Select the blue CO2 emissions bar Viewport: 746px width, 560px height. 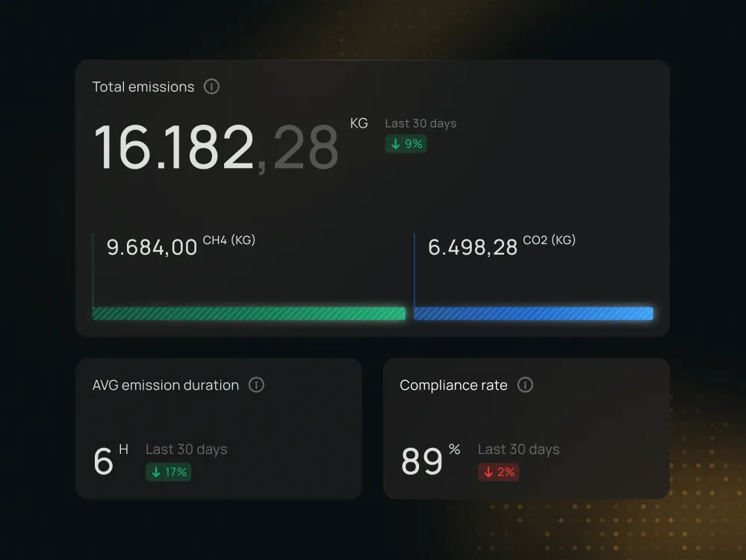pos(533,314)
